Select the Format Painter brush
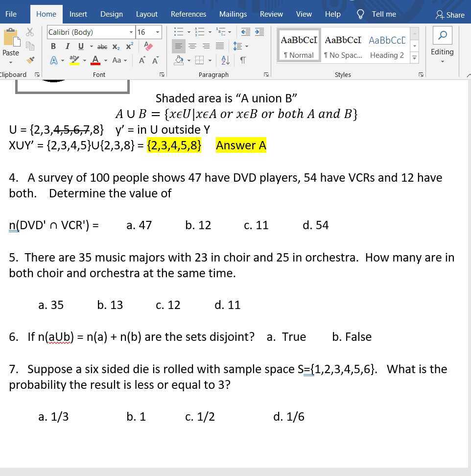This screenshot has height=476, width=471. click(30, 60)
